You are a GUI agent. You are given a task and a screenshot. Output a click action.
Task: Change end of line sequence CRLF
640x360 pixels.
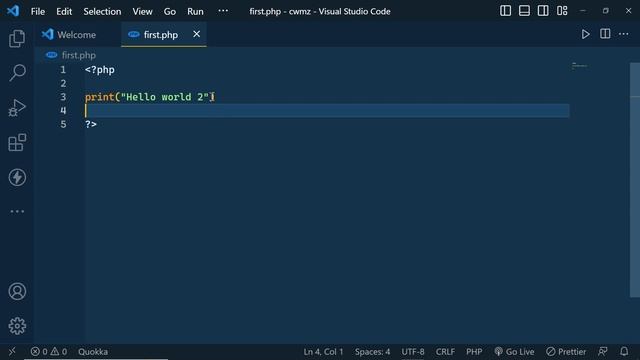click(x=445, y=351)
